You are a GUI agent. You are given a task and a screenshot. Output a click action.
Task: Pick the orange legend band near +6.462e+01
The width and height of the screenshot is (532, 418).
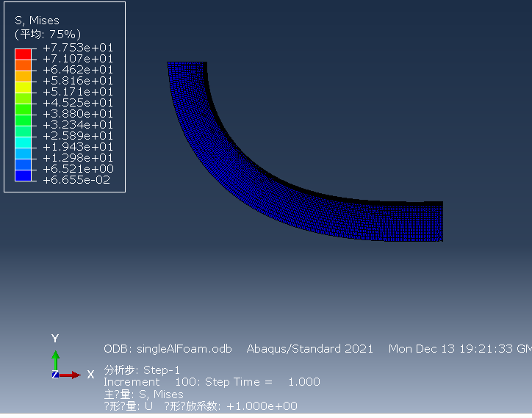pyautogui.click(x=24, y=65)
